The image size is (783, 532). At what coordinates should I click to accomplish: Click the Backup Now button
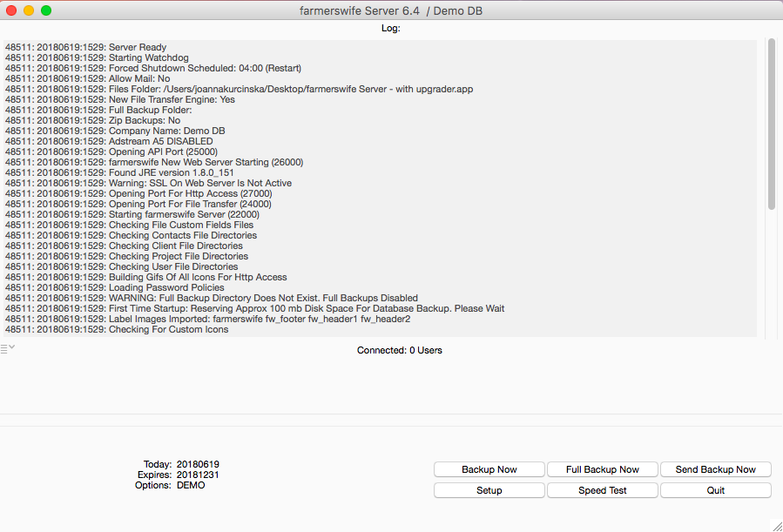point(489,469)
